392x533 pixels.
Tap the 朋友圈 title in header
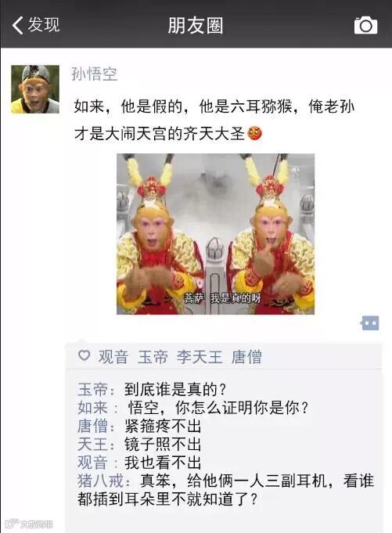(196, 26)
